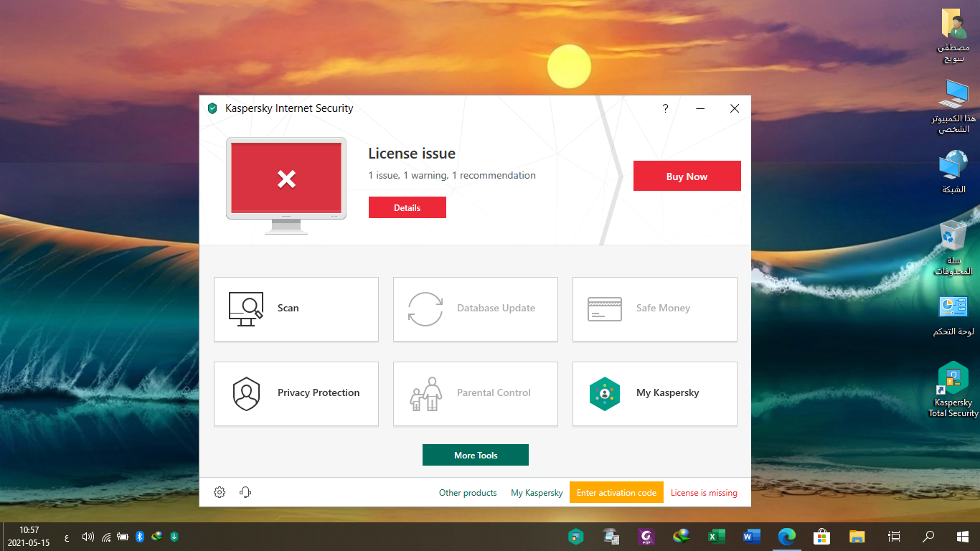The image size is (980, 551).
Task: Open the scanner app icon on taskbar
Action: 611,536
